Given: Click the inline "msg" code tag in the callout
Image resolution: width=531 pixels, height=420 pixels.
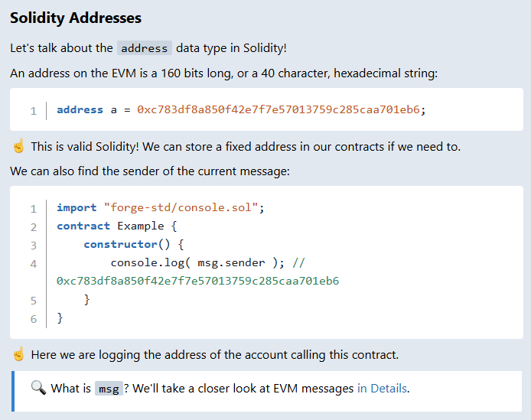Looking at the screenshot, I should (109, 389).
